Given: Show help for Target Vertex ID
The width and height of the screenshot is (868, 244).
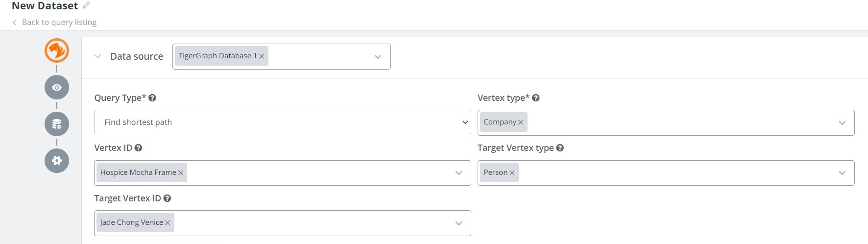Looking at the screenshot, I should (x=167, y=198).
